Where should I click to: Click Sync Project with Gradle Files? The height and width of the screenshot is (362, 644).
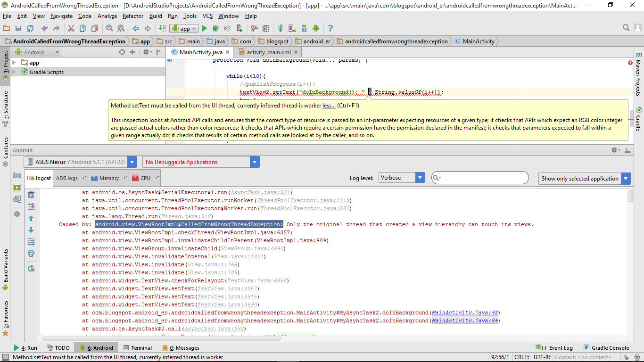[281, 28]
